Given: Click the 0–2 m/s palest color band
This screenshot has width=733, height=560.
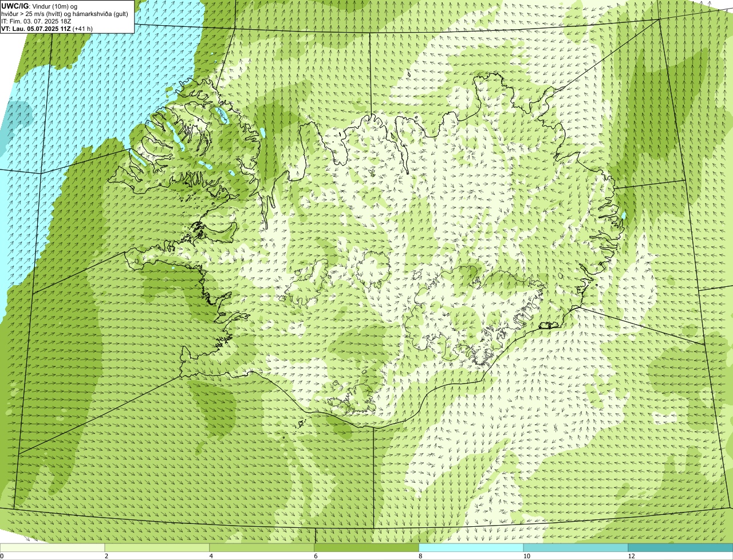Looking at the screenshot, I should click(x=53, y=547).
